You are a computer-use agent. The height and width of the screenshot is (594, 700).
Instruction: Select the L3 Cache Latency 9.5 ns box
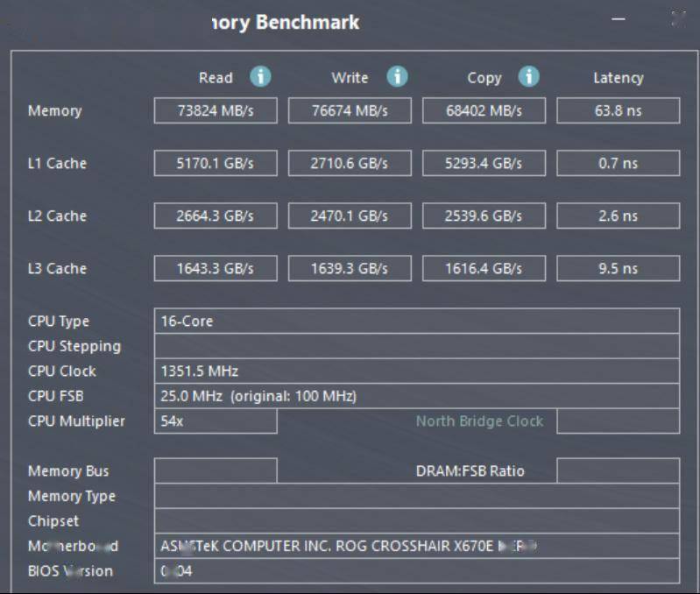click(618, 268)
